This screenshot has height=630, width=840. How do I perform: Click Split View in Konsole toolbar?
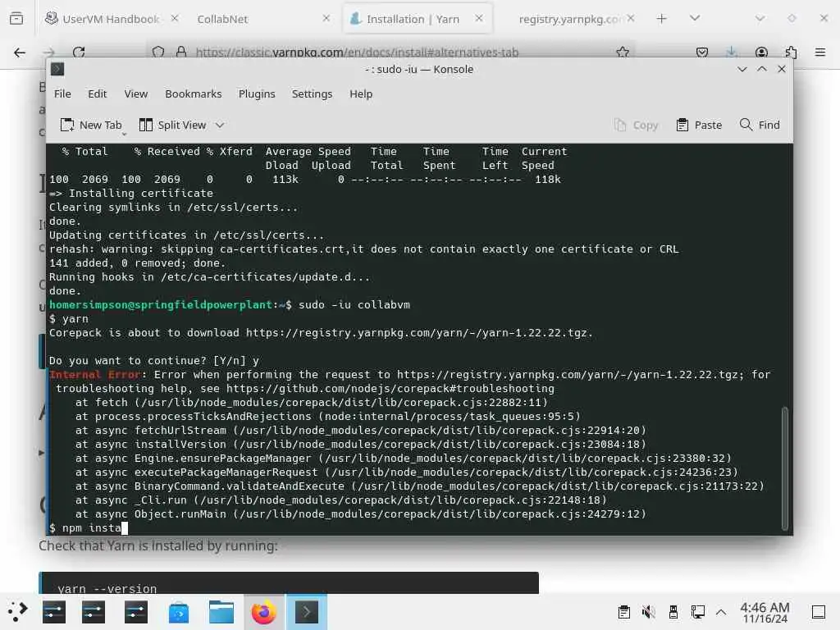tap(173, 125)
